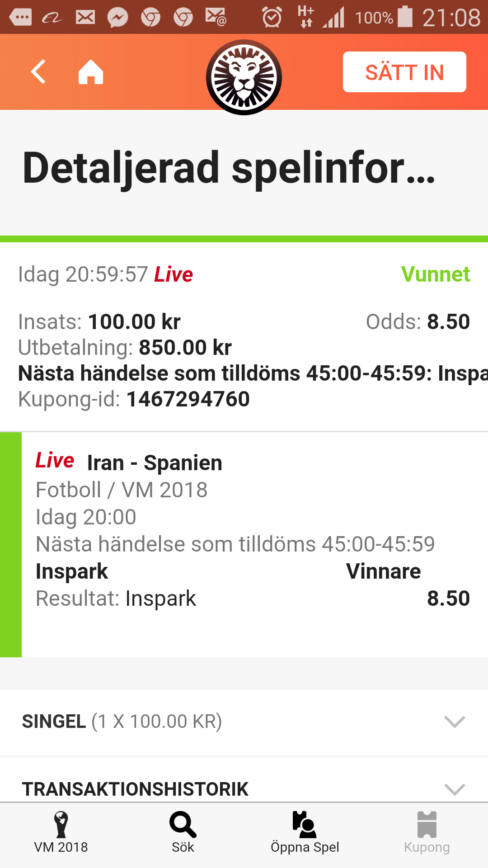
Task: Open the Öppna Spel icon
Action: click(305, 825)
